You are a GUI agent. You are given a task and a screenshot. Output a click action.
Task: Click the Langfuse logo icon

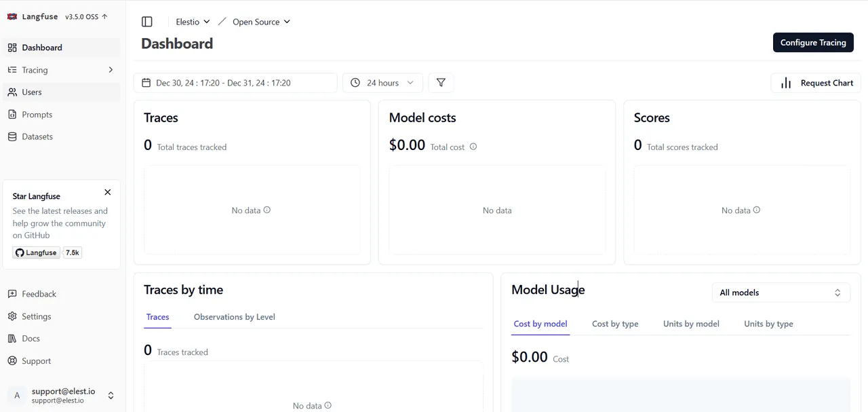pos(12,16)
